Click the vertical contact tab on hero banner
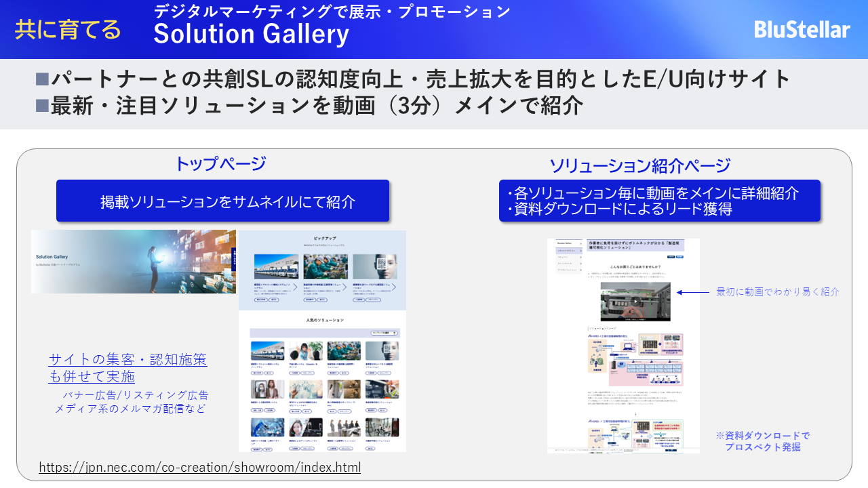The height and width of the screenshot is (488, 868). [233, 258]
